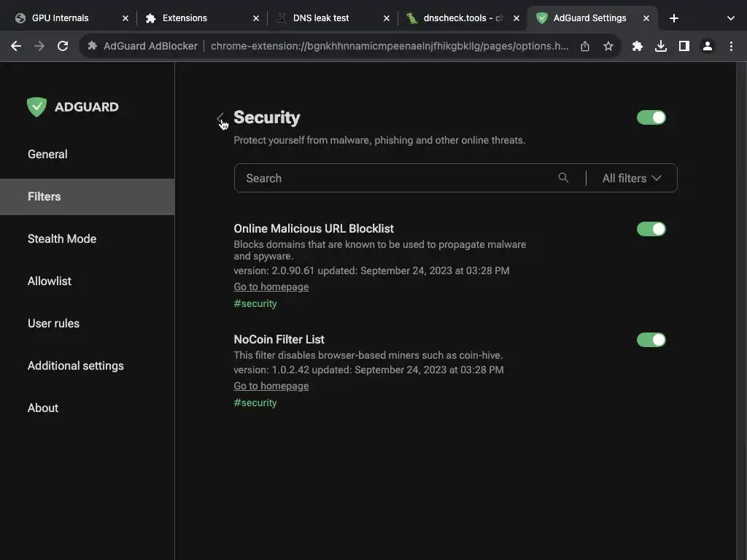The width and height of the screenshot is (747, 560).
Task: Bookmark this page with star icon
Action: click(608, 46)
